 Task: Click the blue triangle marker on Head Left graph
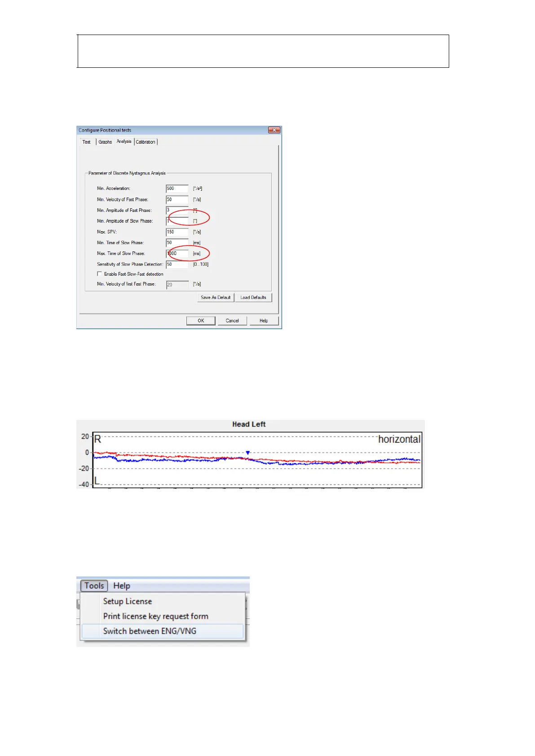(248, 453)
